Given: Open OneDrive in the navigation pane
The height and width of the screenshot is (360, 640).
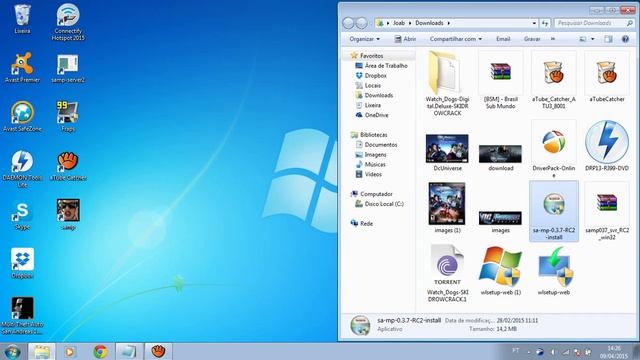Looking at the screenshot, I should pos(372,115).
